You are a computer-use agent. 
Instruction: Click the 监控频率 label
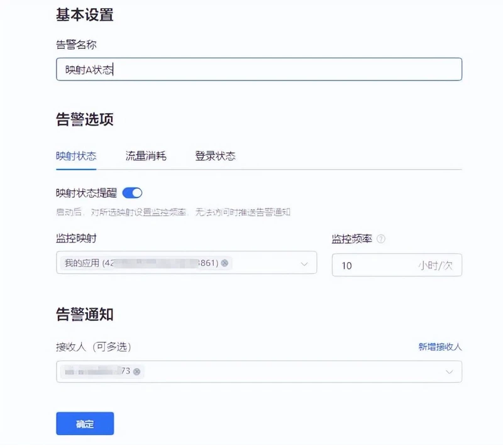[x=352, y=239]
